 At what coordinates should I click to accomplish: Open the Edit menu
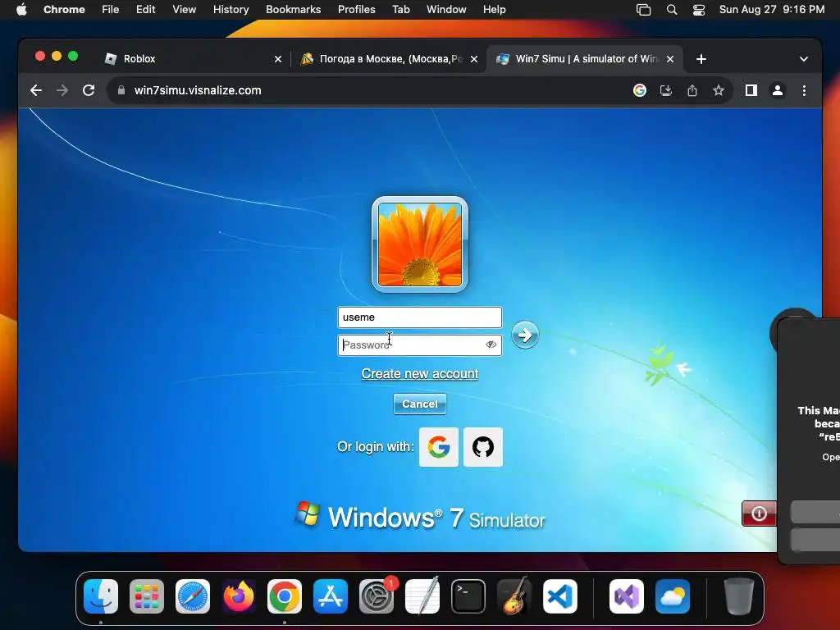[x=145, y=10]
